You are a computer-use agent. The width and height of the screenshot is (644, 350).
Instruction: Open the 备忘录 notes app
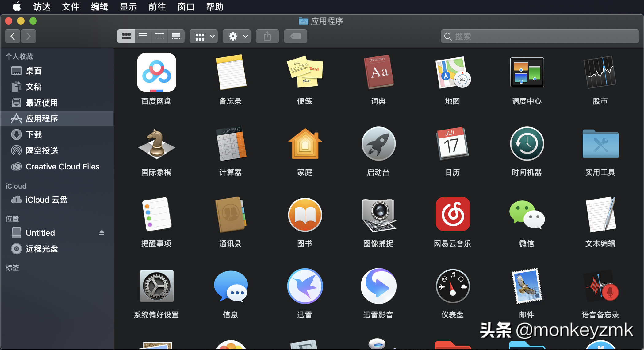point(231,72)
